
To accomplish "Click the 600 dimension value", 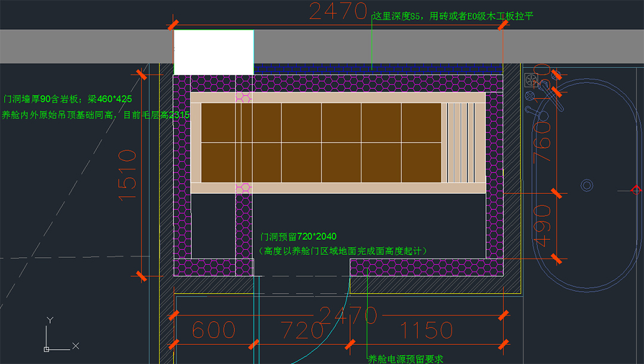I will tap(213, 330).
